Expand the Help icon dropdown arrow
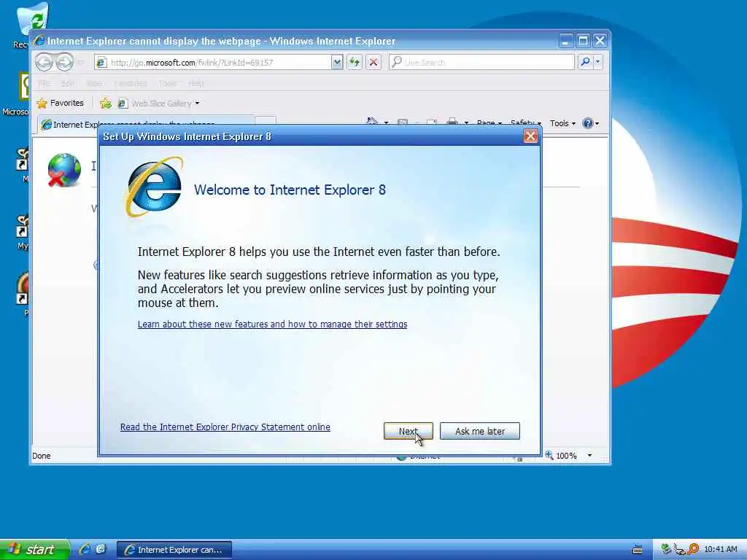747x560 pixels. tap(597, 123)
